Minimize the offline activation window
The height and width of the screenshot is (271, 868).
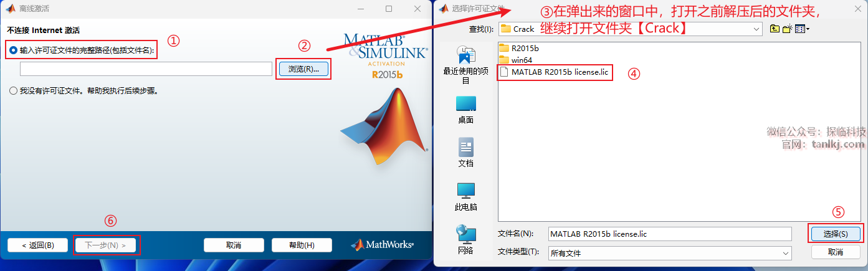coord(360,9)
